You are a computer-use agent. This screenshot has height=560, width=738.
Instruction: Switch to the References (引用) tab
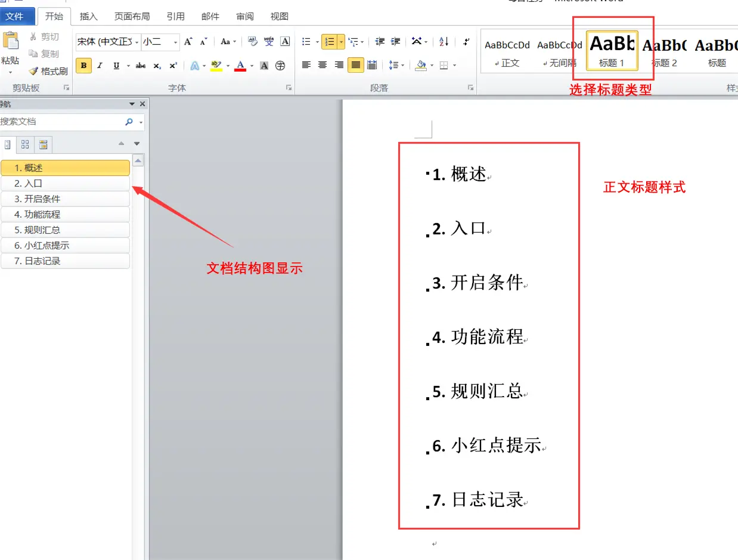coord(176,17)
